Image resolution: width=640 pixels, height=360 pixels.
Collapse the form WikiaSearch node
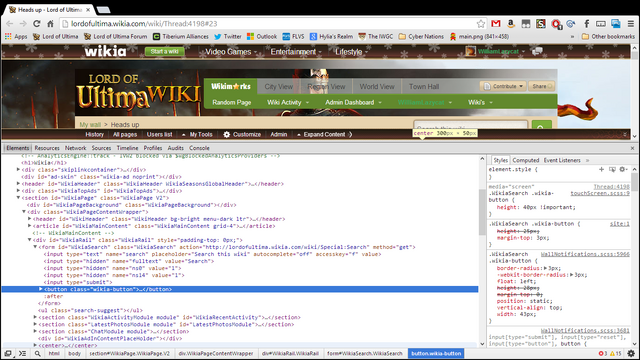tap(35, 247)
